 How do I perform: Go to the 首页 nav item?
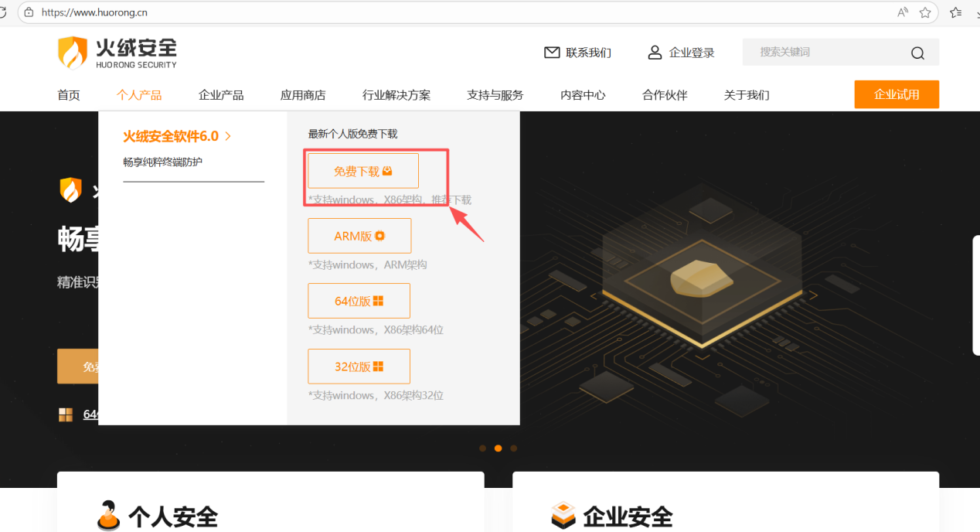[x=69, y=95]
